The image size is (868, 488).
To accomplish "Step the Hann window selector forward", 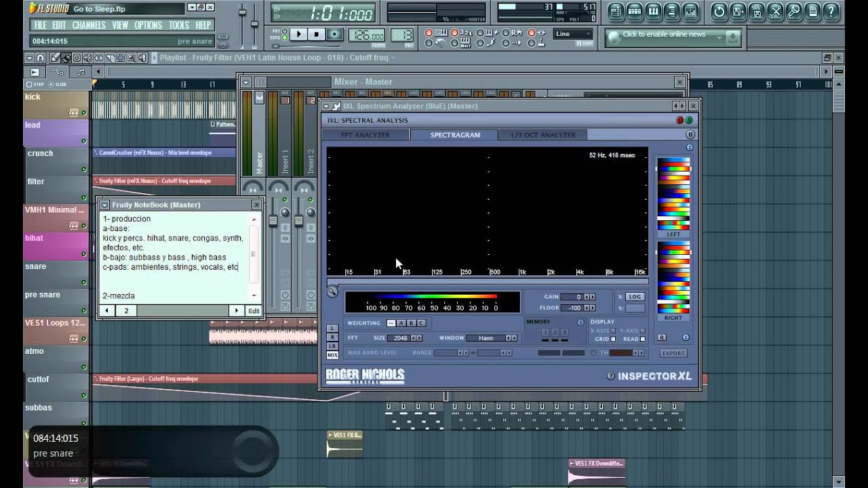I will click(x=514, y=338).
